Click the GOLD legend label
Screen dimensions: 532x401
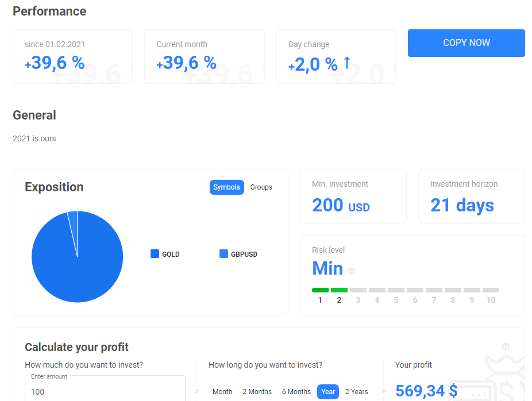[171, 255]
